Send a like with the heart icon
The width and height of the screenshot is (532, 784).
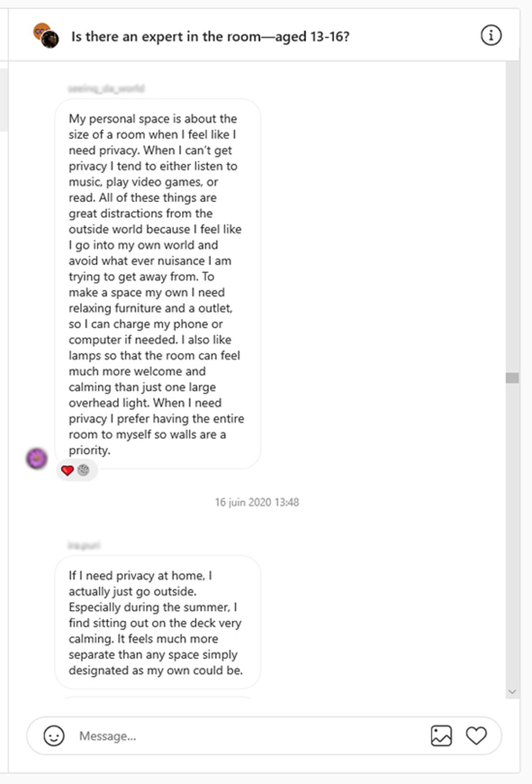[476, 736]
